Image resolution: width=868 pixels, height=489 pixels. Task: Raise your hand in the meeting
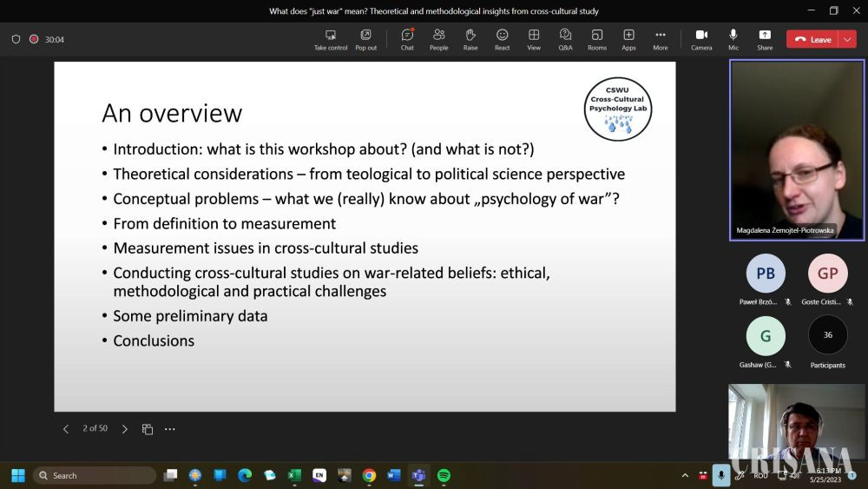(470, 39)
